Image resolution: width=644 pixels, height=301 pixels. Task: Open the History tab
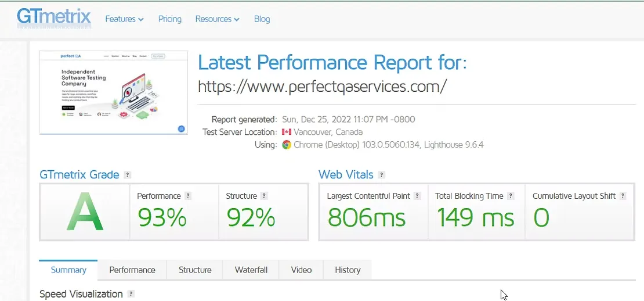pos(348,270)
